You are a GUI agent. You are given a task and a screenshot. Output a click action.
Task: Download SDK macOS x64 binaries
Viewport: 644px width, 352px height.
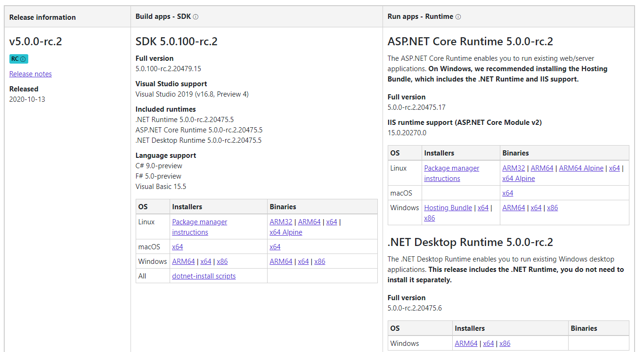coord(275,246)
